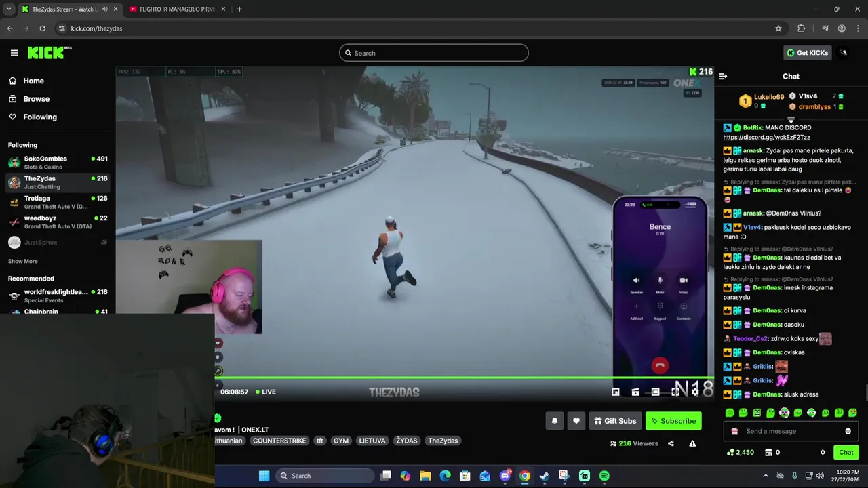868x488 pixels.
Task: Open SokoGambles channel in Following list
Action: (x=58, y=162)
